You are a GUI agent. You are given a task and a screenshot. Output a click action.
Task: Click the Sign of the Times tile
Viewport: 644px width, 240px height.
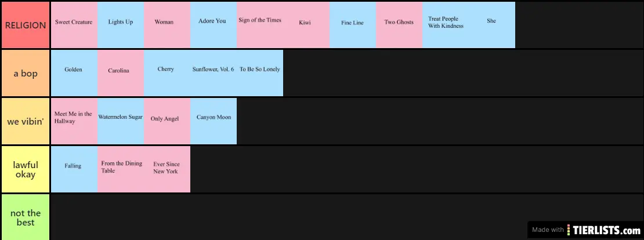260,25
